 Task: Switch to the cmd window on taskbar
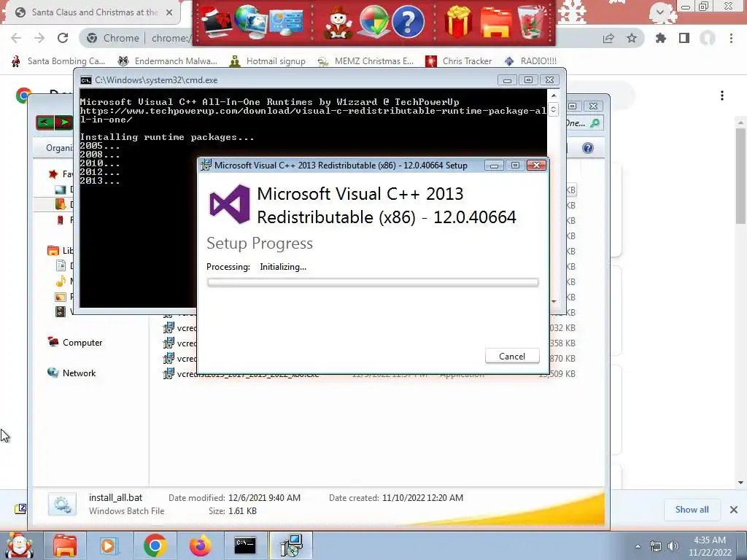coord(245,545)
